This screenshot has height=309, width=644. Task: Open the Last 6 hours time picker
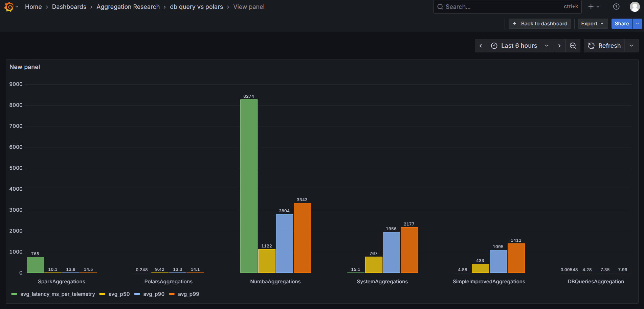click(519, 46)
